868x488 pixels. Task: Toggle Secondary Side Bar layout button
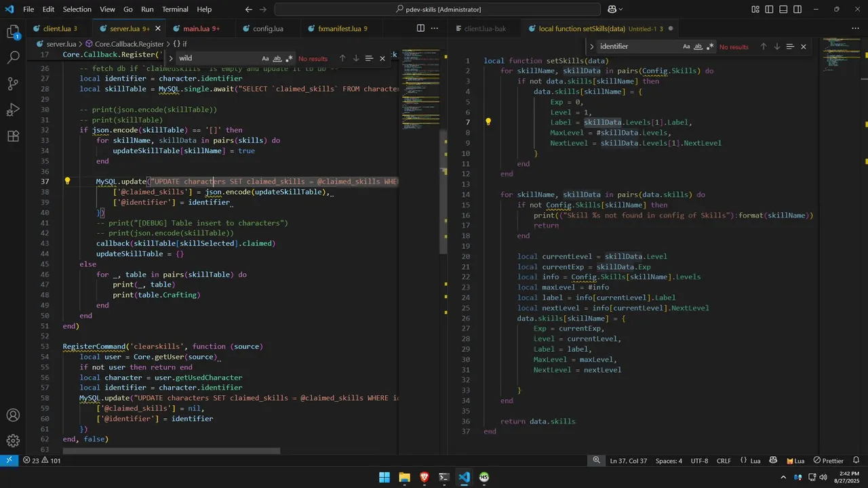[x=798, y=9]
